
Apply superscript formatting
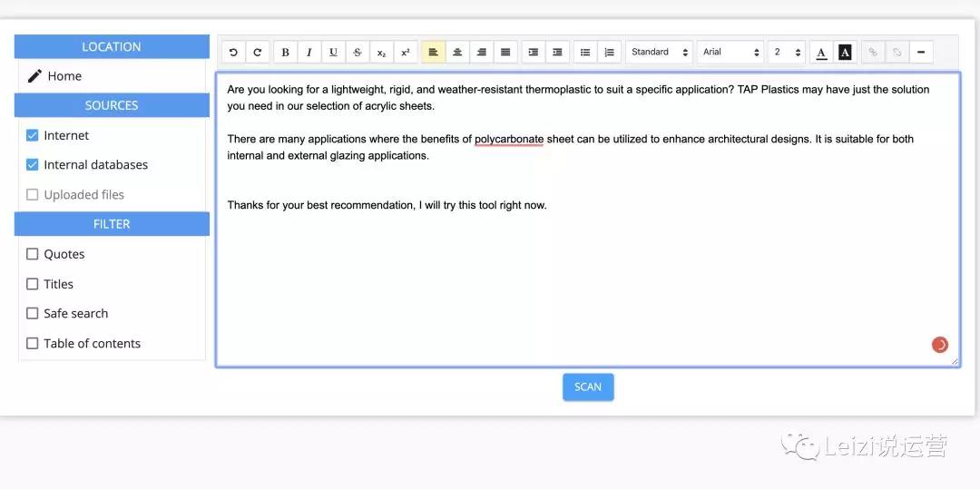(x=406, y=53)
